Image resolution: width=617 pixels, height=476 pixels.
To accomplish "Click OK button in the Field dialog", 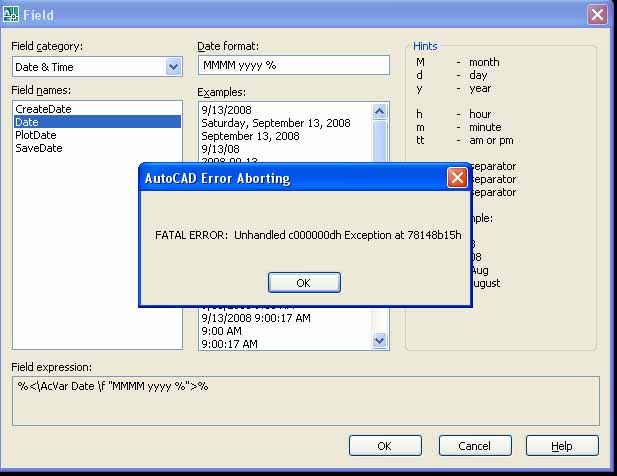I will pos(385,446).
